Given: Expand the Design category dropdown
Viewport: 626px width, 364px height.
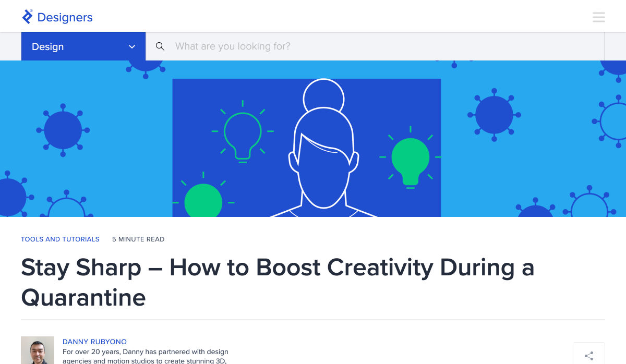Looking at the screenshot, I should 83,46.
